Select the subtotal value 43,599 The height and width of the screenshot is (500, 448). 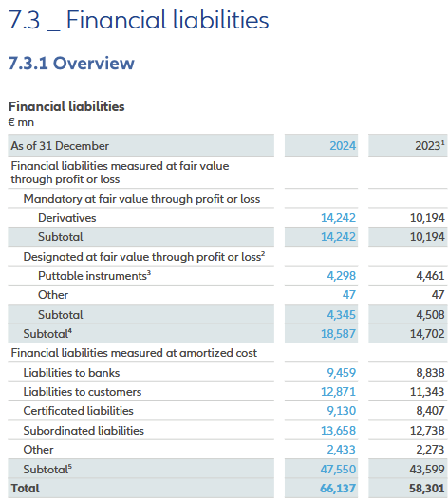point(427,470)
